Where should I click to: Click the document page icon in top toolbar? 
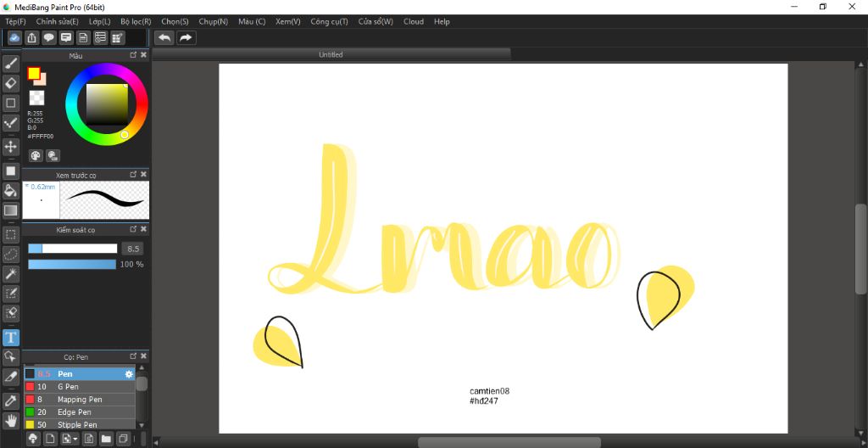coord(83,37)
